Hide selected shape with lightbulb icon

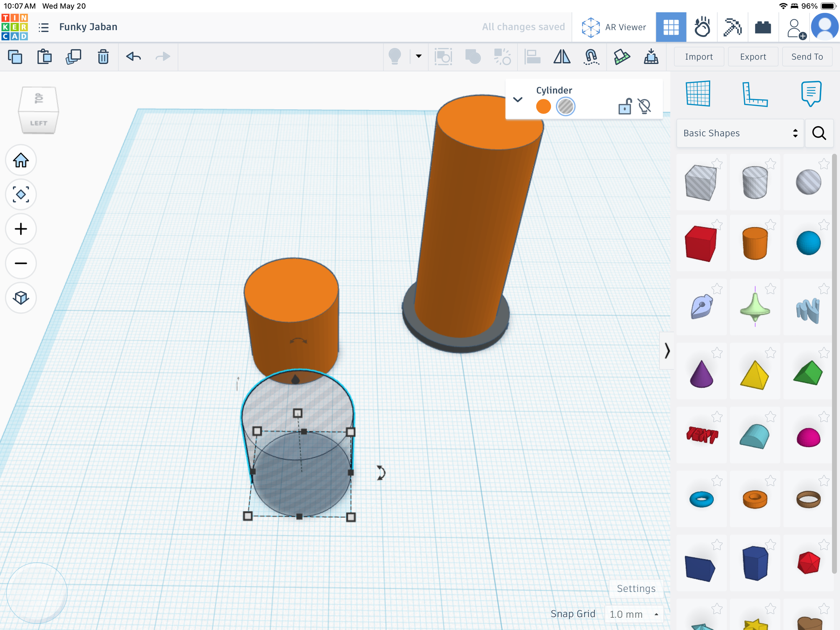(x=645, y=106)
